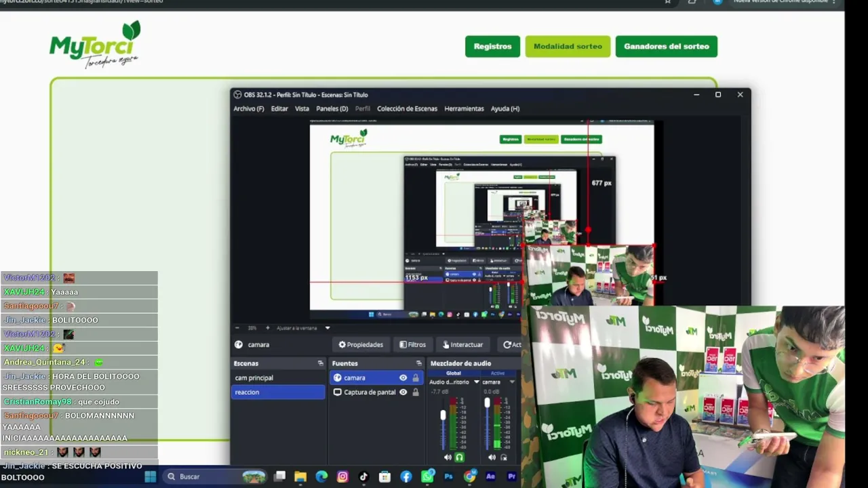Click the camara source icon in source toolbar
This screenshot has width=868, height=488.
239,344
